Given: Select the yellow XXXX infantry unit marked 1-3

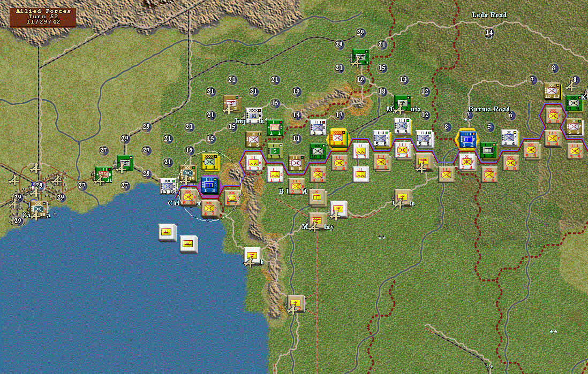Looking at the screenshot, I should pos(210,162).
